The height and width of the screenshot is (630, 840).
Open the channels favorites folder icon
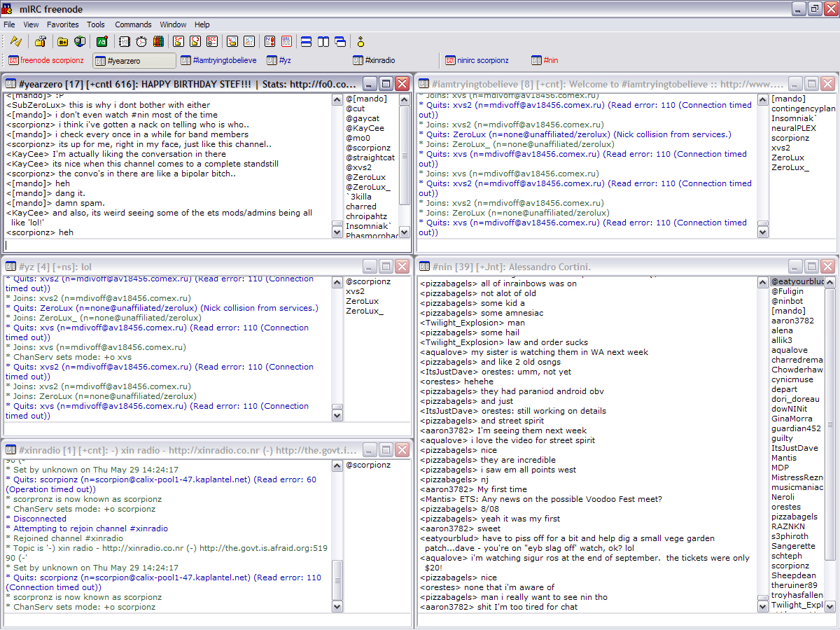[x=63, y=41]
